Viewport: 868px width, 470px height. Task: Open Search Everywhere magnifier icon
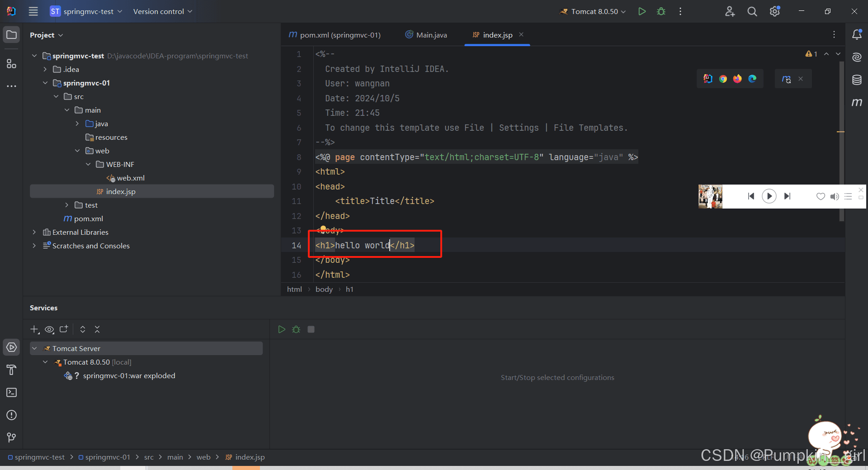[x=752, y=11]
